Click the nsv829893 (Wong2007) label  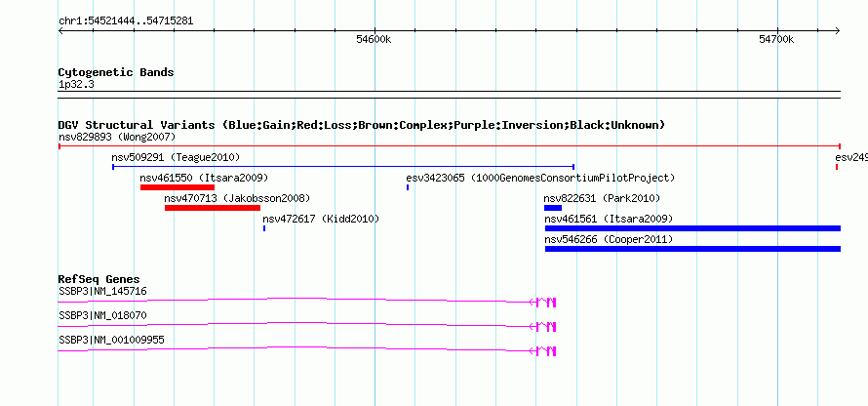click(117, 137)
